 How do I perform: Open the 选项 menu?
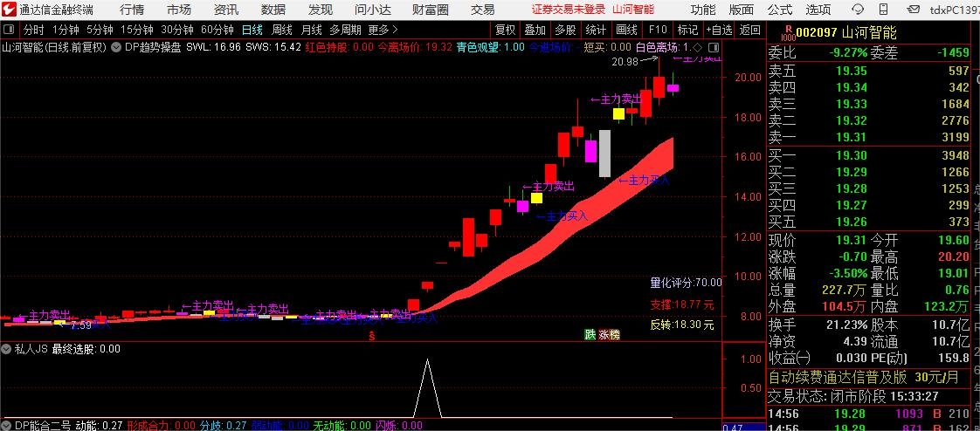click(818, 10)
